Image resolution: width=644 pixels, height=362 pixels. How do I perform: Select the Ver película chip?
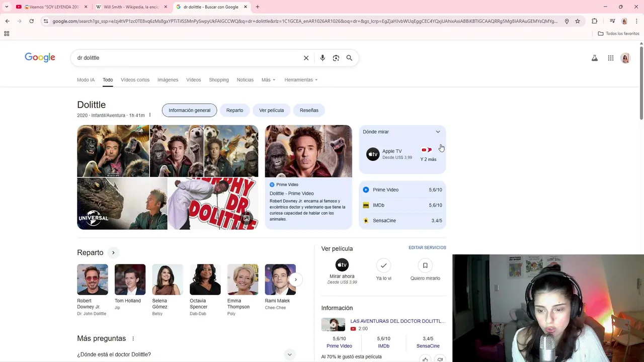coord(271,110)
